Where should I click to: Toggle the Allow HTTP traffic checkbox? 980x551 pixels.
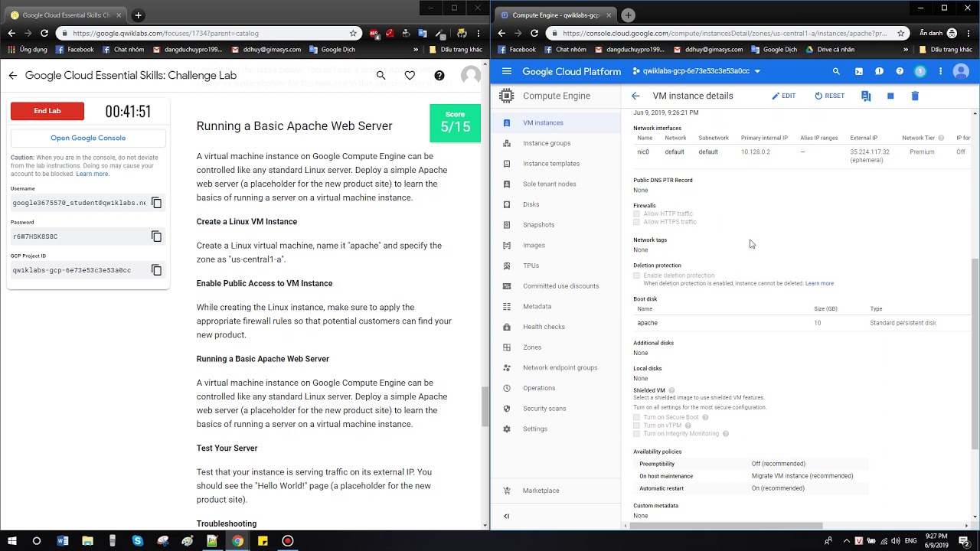click(636, 214)
